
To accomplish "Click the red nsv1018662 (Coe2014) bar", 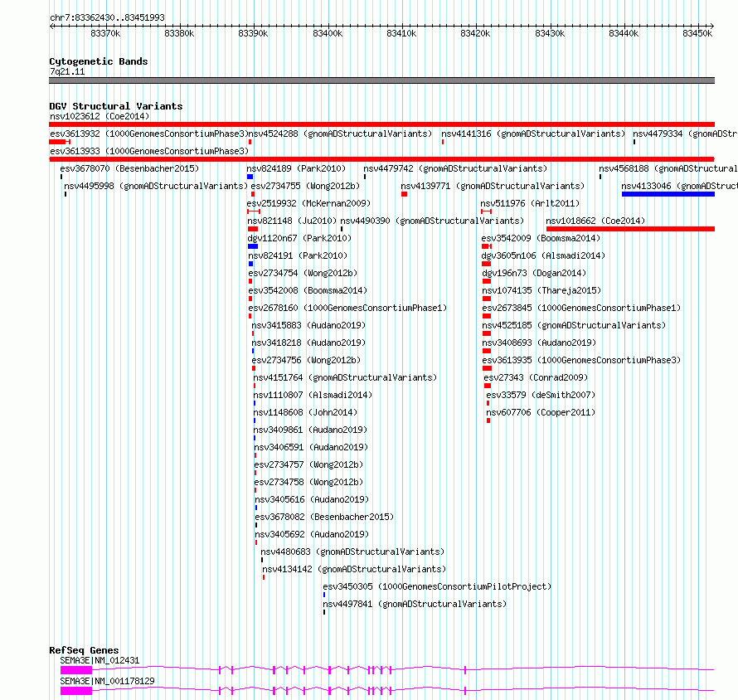I will pos(630,229).
